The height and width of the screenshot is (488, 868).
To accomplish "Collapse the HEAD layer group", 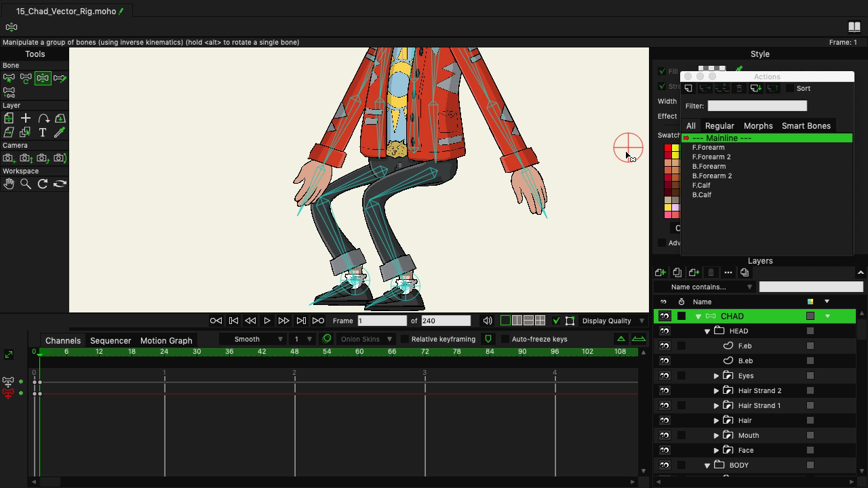I will (x=707, y=331).
